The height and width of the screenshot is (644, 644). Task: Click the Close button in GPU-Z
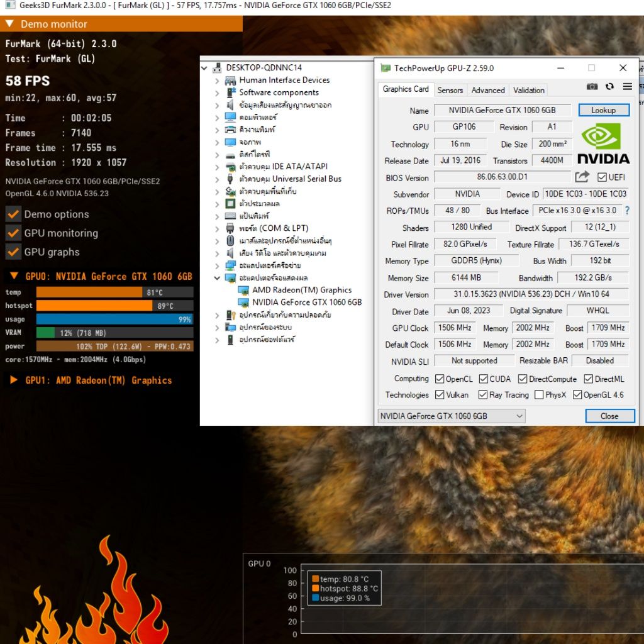click(609, 416)
